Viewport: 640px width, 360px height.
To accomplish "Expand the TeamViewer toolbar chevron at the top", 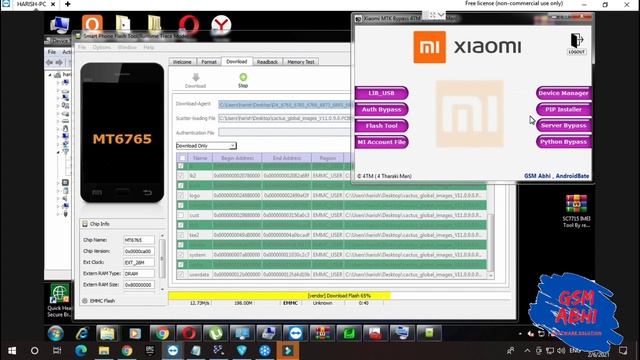I will (441, 15).
